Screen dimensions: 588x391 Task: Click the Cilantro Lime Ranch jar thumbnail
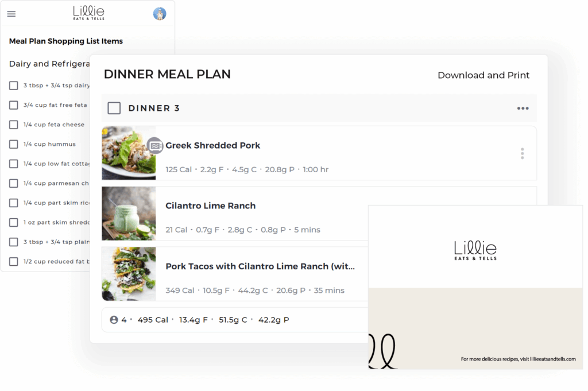click(128, 213)
